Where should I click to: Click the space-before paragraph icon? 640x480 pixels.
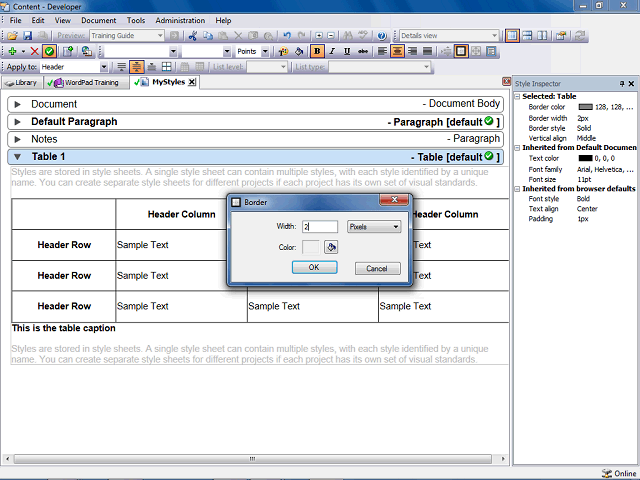click(x=121, y=67)
